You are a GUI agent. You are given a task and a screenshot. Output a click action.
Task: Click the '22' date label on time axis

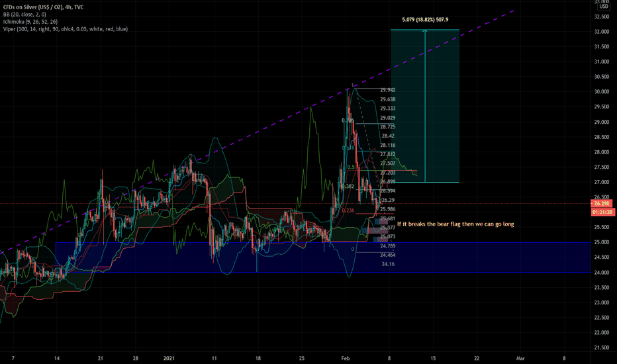pos(477,359)
